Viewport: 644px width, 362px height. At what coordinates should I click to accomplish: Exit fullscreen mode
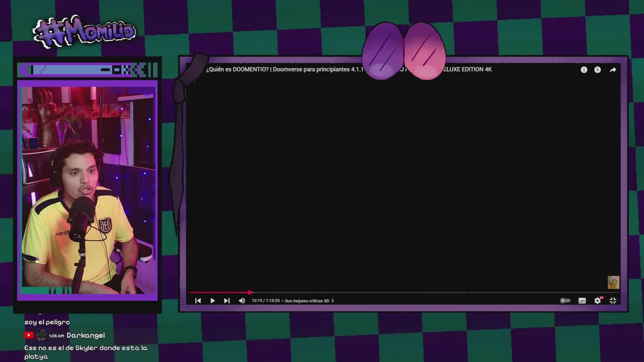click(x=613, y=301)
